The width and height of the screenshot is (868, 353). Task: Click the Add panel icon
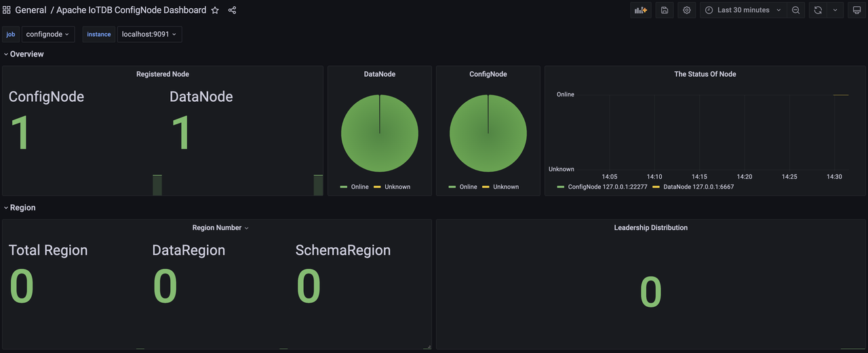pos(640,10)
